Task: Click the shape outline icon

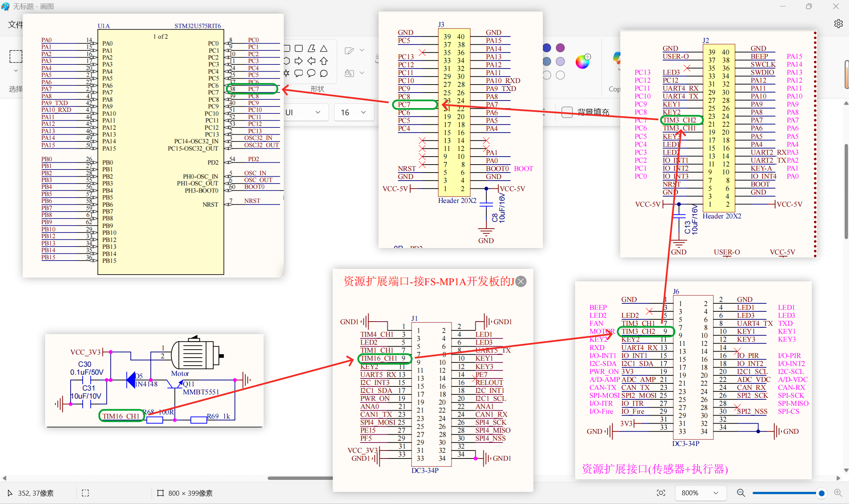Action: 349,50
